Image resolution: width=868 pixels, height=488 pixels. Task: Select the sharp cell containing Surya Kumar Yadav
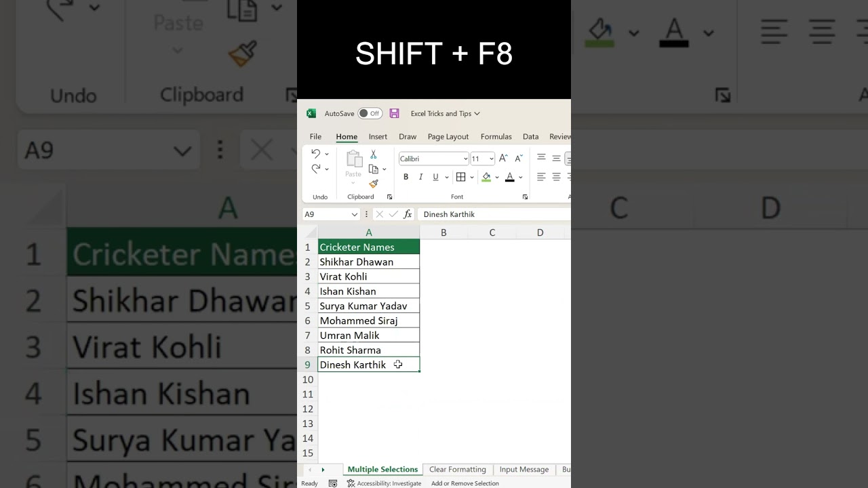(369, 306)
